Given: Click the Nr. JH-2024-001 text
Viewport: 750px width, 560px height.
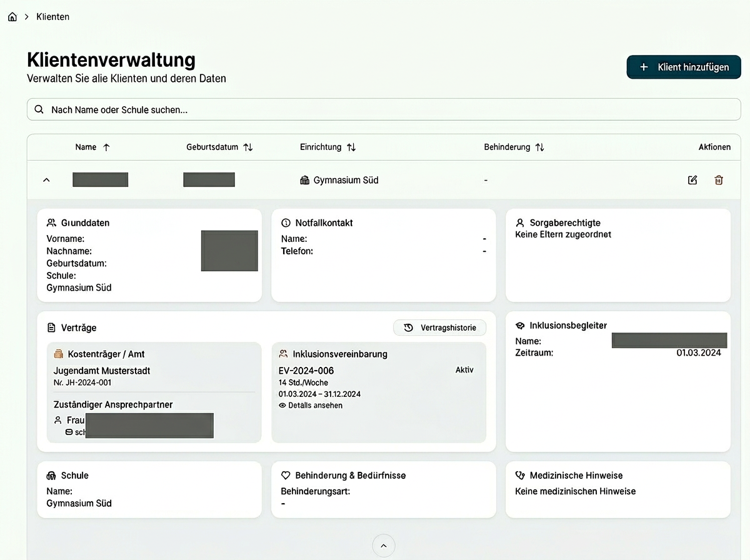Looking at the screenshot, I should (82, 382).
